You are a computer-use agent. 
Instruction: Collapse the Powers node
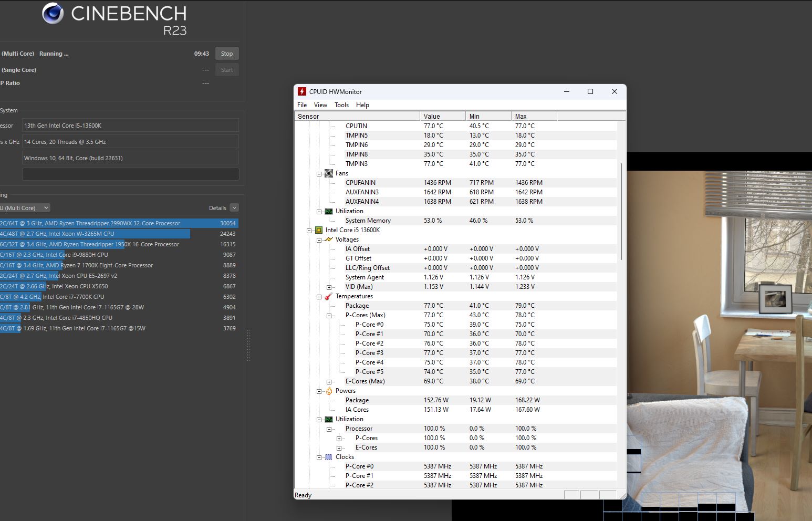pos(319,391)
